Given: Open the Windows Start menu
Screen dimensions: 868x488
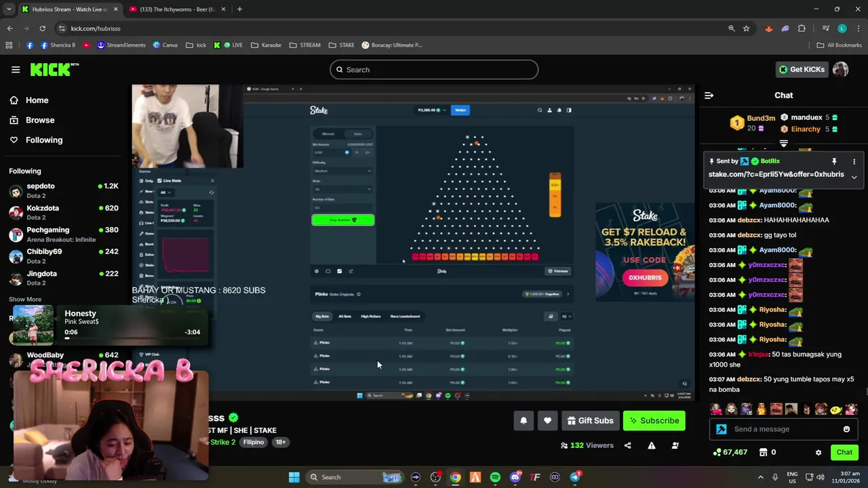Looking at the screenshot, I should [294, 477].
